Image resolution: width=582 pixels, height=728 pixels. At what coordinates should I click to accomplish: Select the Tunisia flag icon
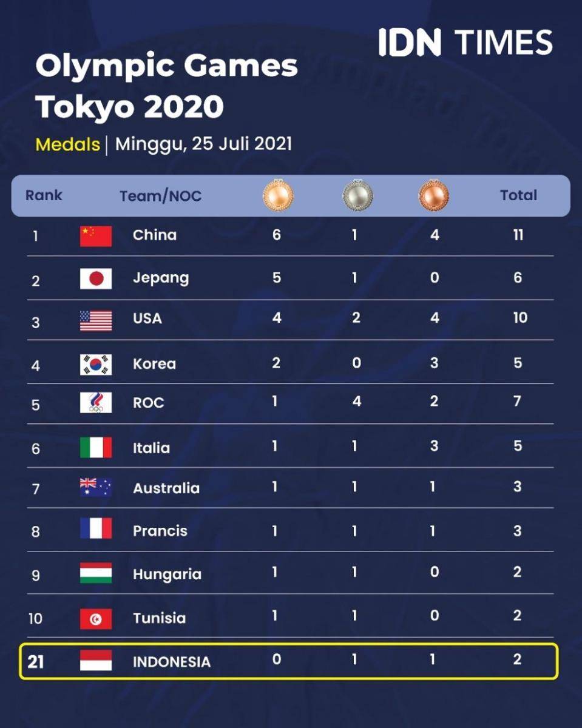click(96, 619)
